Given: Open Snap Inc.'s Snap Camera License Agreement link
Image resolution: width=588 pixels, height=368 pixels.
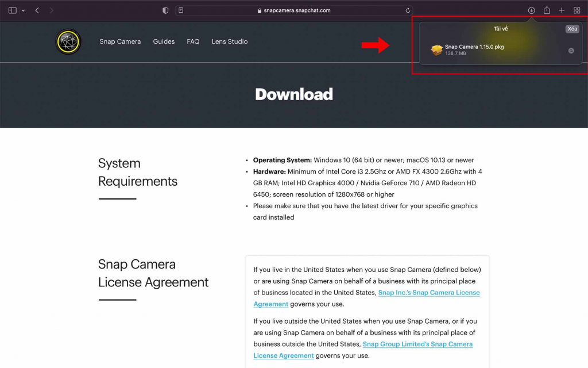Looking at the screenshot, I should (366, 298).
